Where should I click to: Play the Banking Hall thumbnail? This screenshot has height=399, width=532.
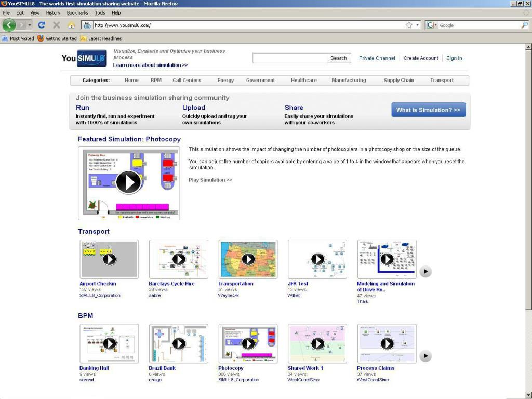pos(109,344)
